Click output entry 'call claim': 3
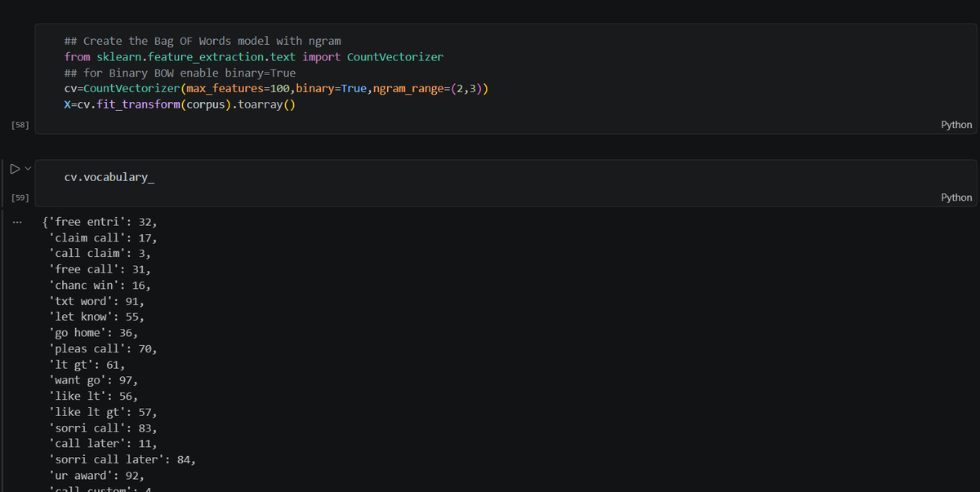 (100, 254)
